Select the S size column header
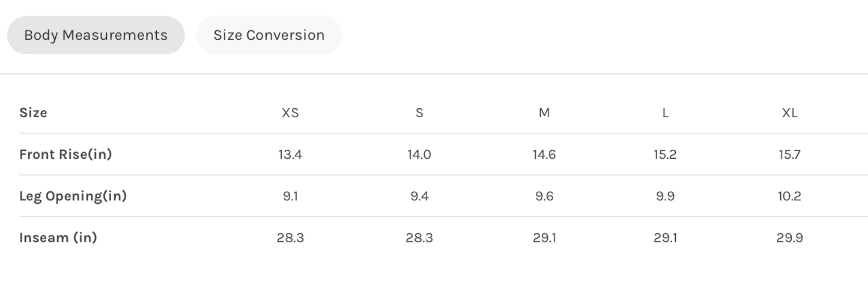This screenshot has height=282, width=868. pyautogui.click(x=419, y=113)
